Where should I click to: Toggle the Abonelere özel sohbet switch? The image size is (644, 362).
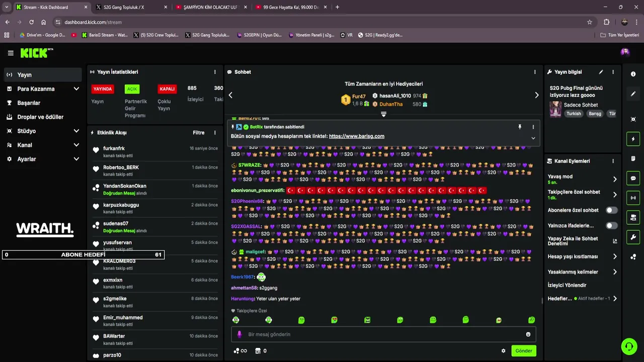pos(611,210)
